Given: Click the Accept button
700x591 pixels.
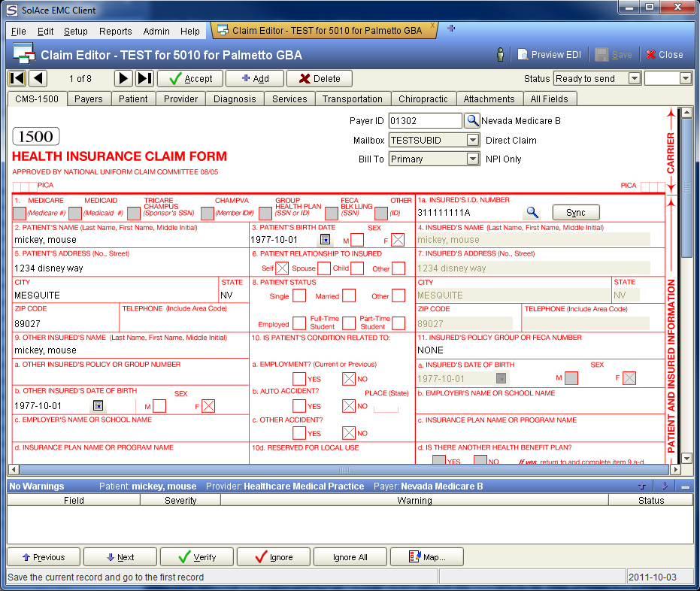Looking at the screenshot, I should (191, 78).
